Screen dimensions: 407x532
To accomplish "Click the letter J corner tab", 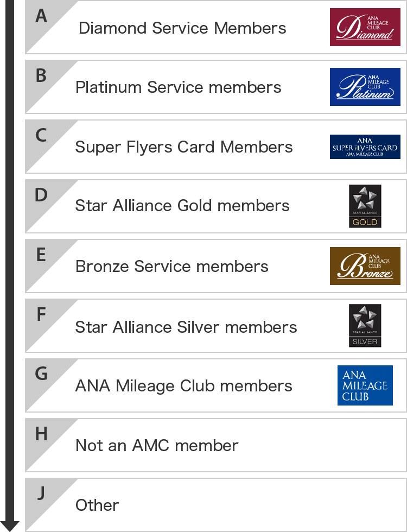I will coord(41,493).
